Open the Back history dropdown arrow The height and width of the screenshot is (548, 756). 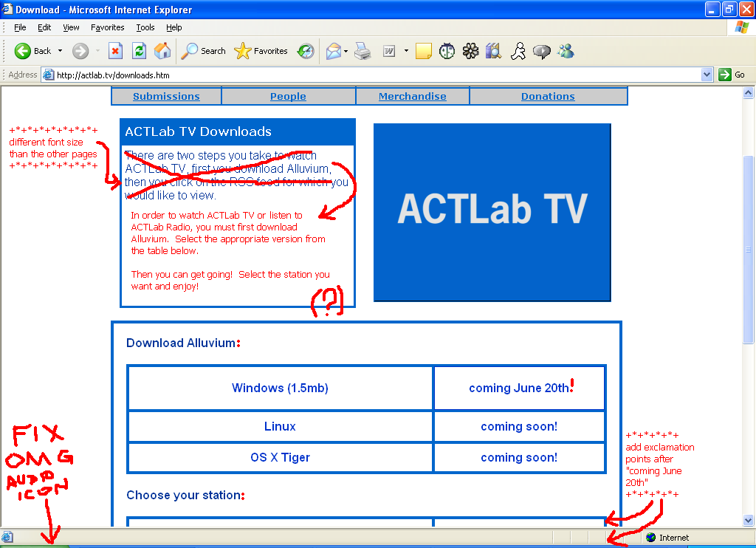[60, 51]
